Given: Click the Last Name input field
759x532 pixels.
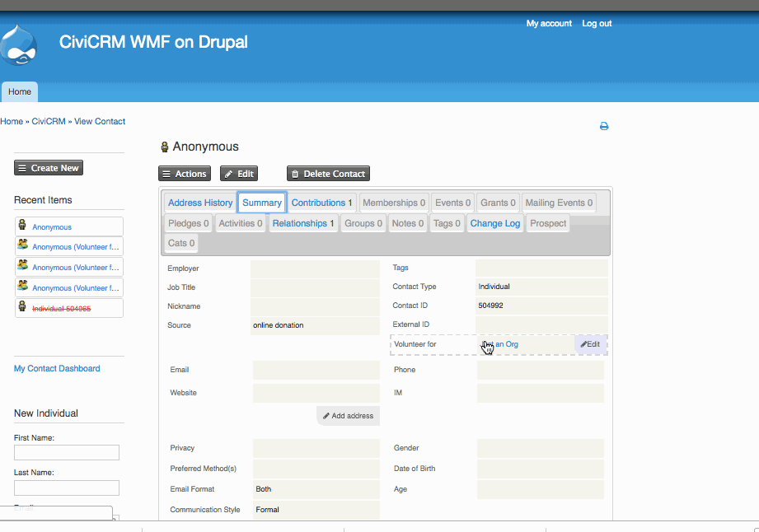Looking at the screenshot, I should (x=67, y=488).
